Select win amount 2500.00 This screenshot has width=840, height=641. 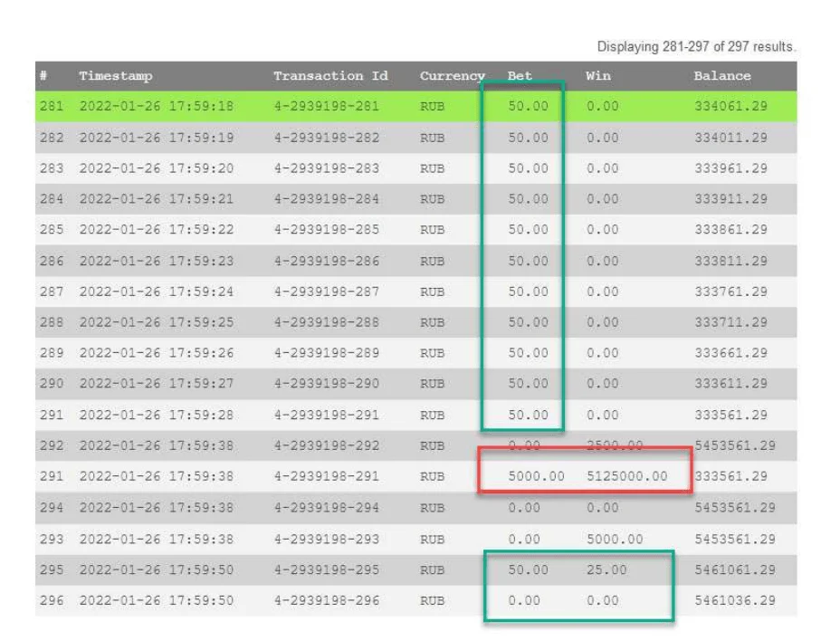coord(615,445)
